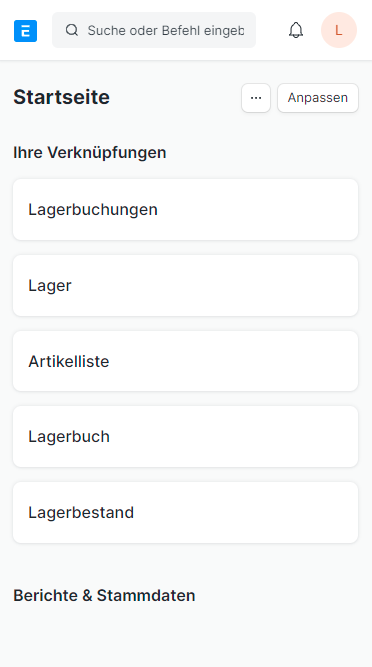The width and height of the screenshot is (372, 667).
Task: Select the 'Lager' label text
Action: click(x=50, y=285)
